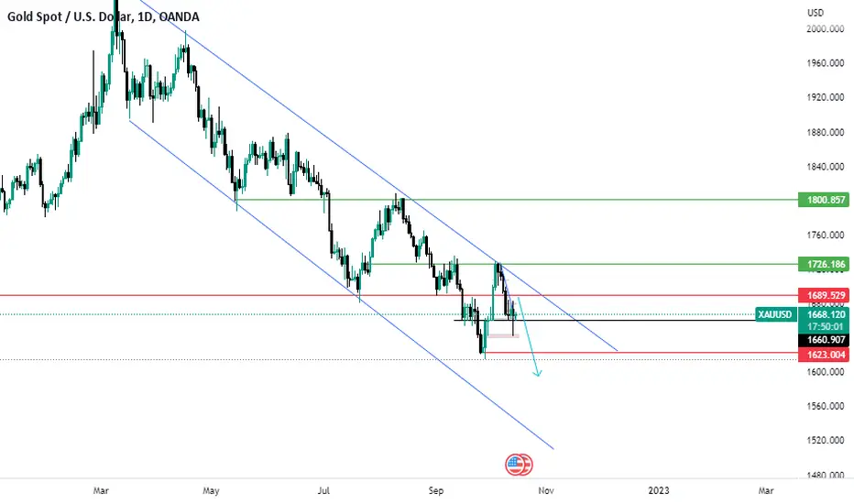Click the 1689.529 red price label
The width and height of the screenshot is (854, 504).
pos(824,295)
